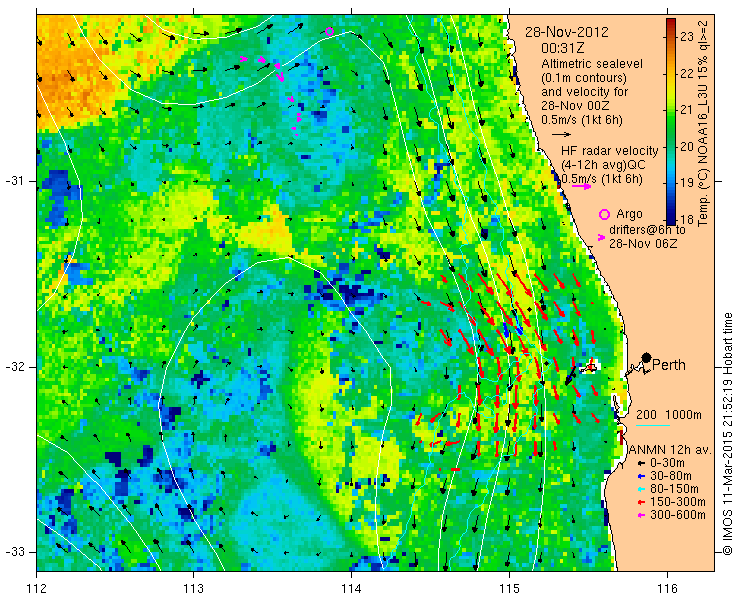This screenshot has height=600, width=740.
Task: Click the longitude axis label 116
Action: 667,589
